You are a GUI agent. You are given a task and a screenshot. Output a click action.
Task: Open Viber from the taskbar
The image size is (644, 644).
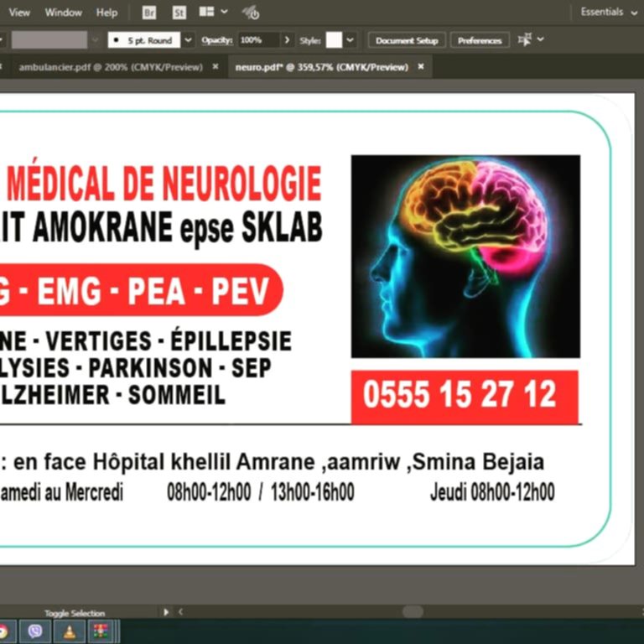click(x=34, y=631)
